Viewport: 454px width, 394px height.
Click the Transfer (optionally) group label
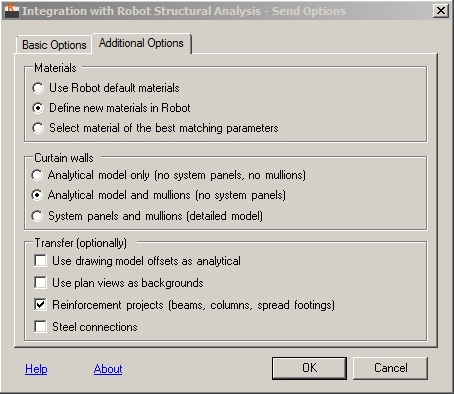81,243
